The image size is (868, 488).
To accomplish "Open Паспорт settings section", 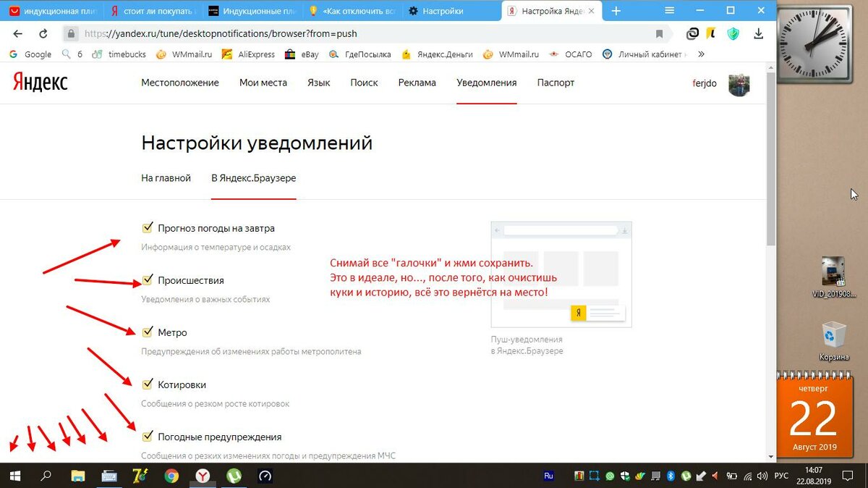I will tap(556, 83).
